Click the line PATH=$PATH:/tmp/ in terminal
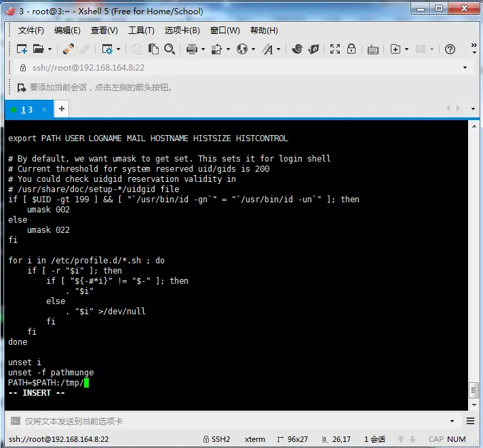 (x=46, y=383)
